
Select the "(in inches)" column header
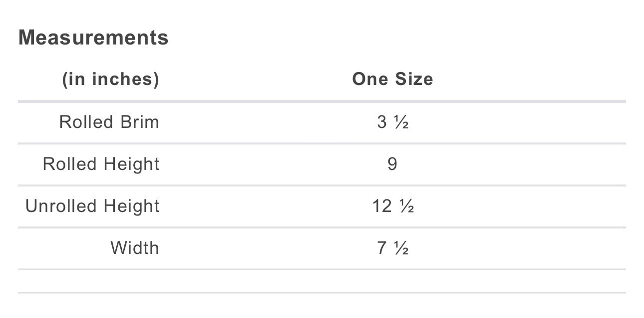point(110,79)
